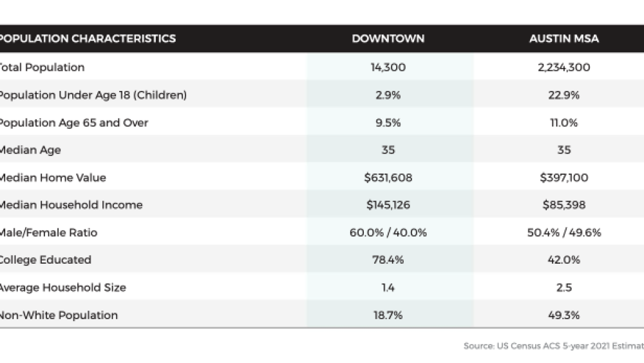The width and height of the screenshot is (644, 363).
Task: Click the $397,100 home value cell
Action: point(563,177)
